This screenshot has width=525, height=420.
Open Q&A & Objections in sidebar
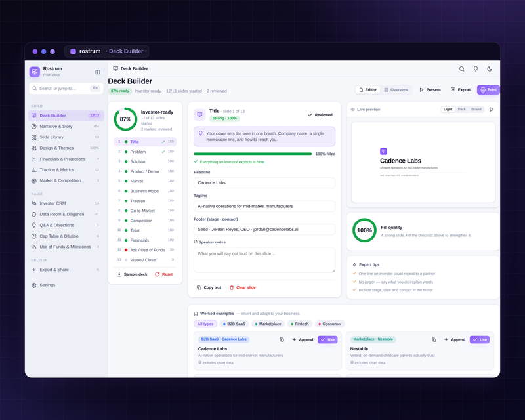pyautogui.click(x=66, y=225)
